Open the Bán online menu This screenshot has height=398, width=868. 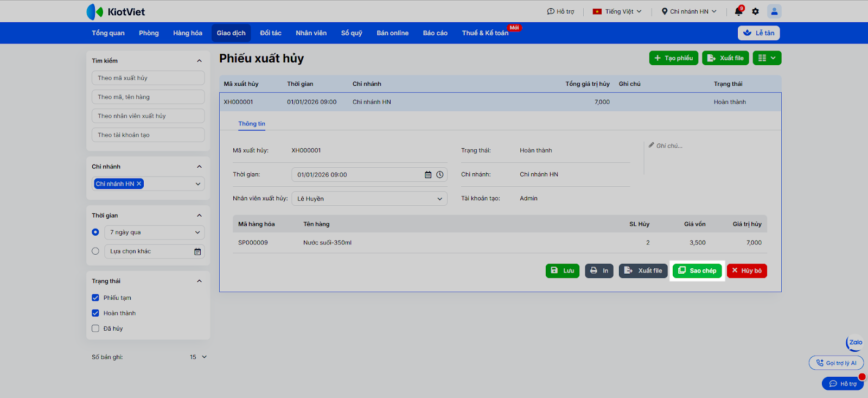pyautogui.click(x=393, y=33)
